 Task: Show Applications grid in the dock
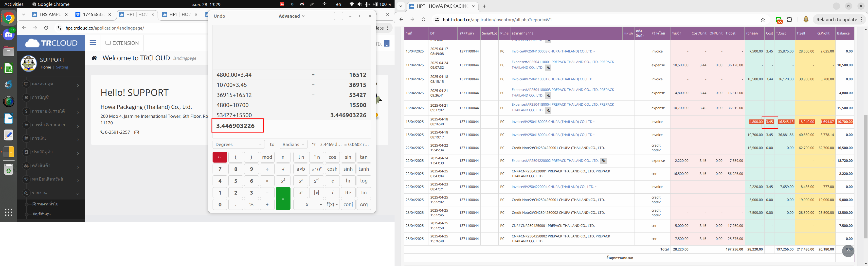pos(9,212)
